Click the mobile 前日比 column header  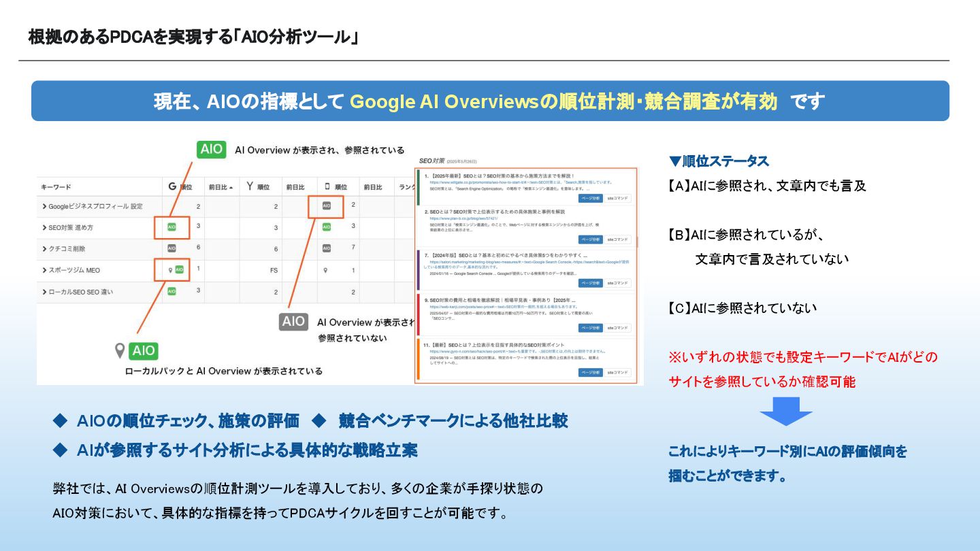pos(372,186)
